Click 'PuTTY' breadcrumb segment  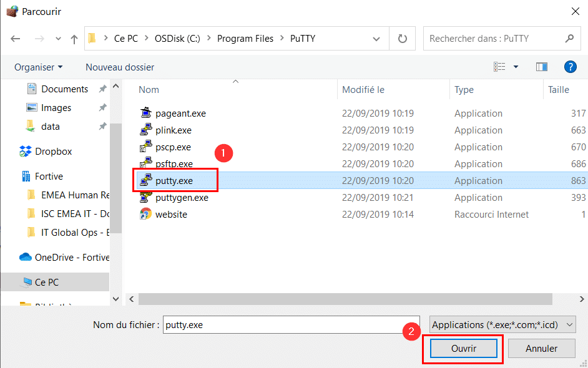pos(303,39)
